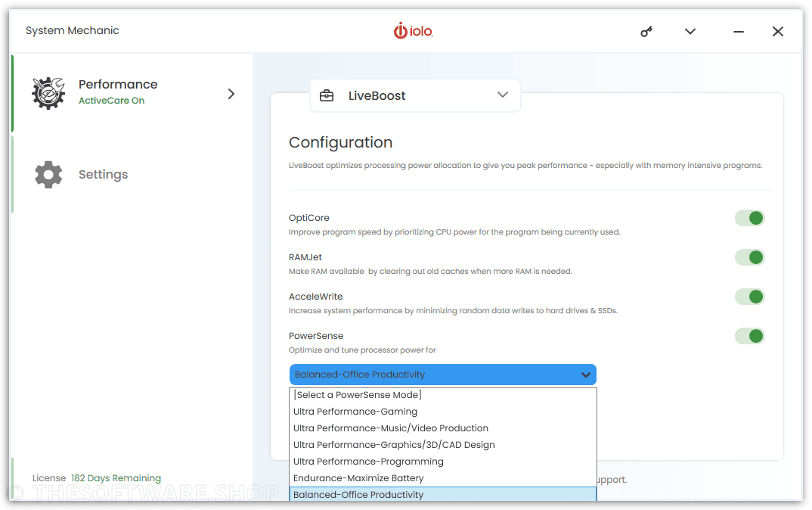Choose Ultra Performance-Programming mode
The image size is (812, 510).
pos(443,462)
